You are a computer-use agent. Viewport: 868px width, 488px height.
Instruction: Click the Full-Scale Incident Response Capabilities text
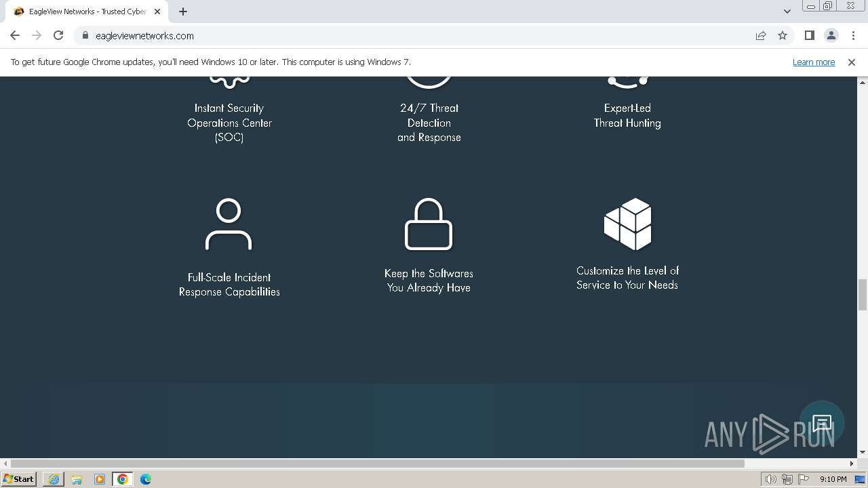pyautogui.click(x=229, y=285)
